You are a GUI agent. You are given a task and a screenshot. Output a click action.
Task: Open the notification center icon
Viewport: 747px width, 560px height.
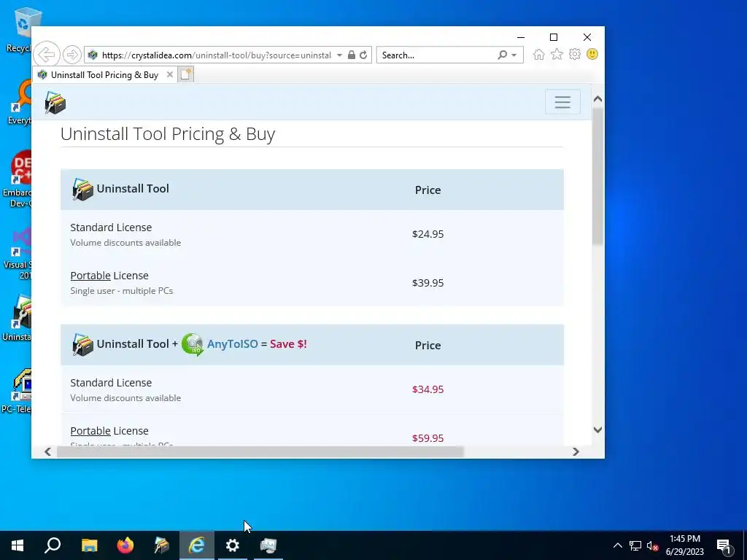[724, 545]
